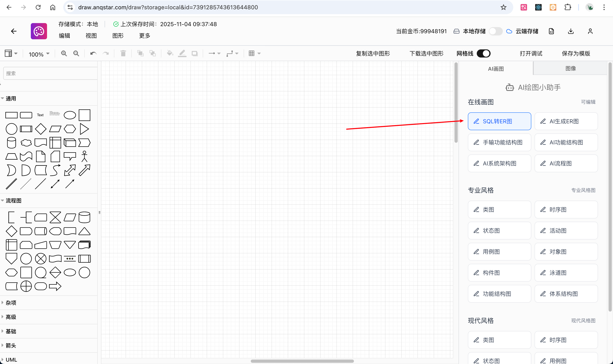
Task: Open the user profile icon
Action: tap(590, 31)
